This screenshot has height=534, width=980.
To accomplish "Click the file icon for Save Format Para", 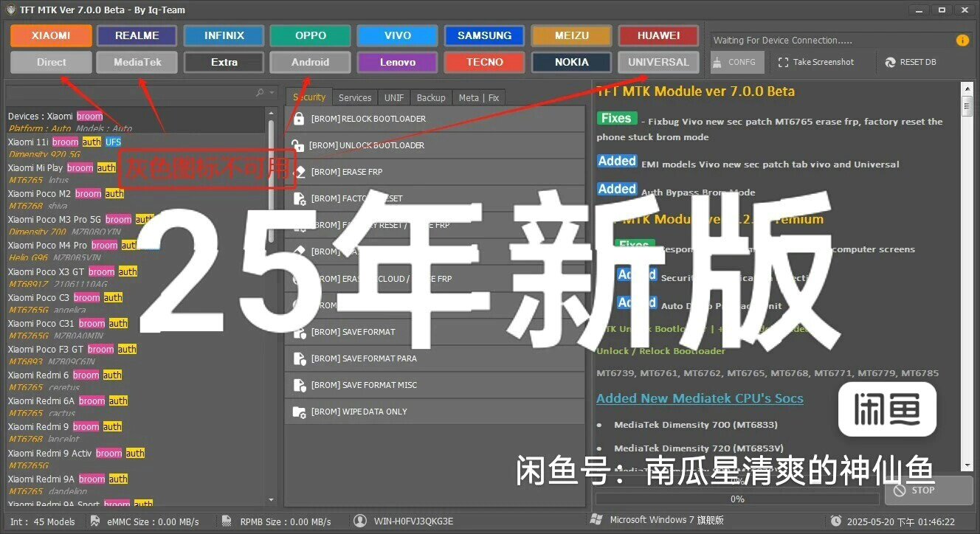I will coord(300,358).
